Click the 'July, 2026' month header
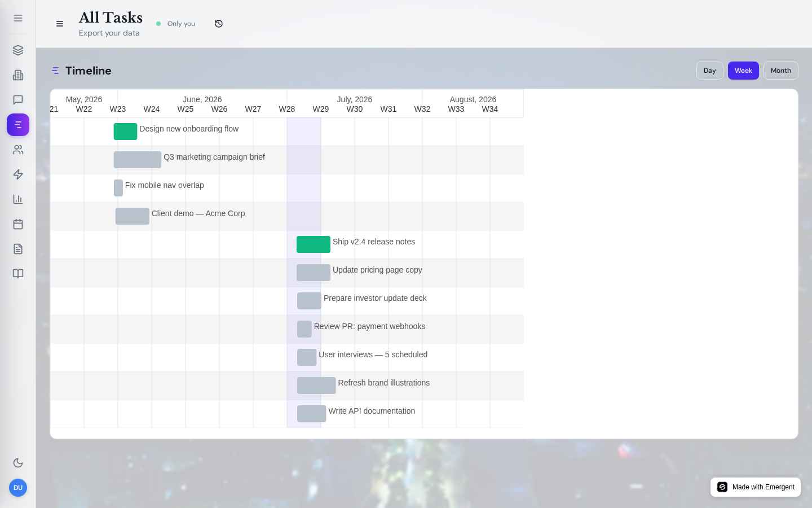The image size is (812, 508). (x=355, y=99)
